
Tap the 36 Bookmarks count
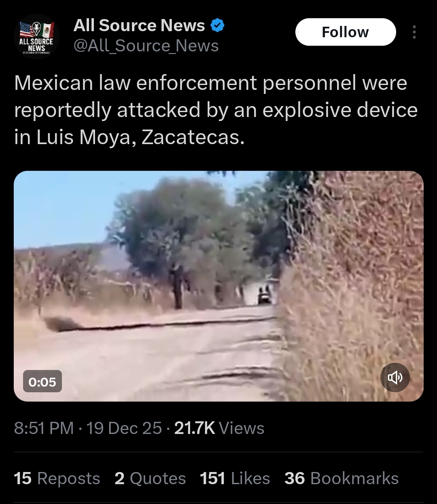point(342,478)
